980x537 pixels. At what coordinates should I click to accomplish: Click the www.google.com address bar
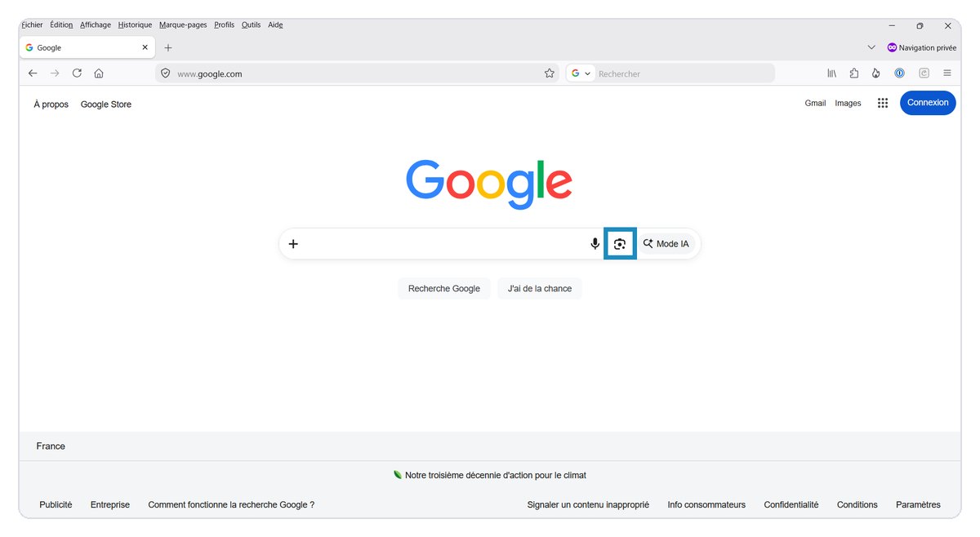coord(356,73)
